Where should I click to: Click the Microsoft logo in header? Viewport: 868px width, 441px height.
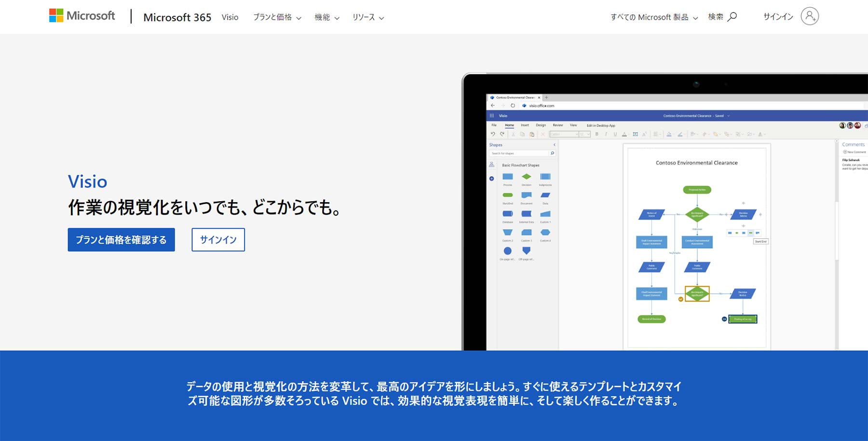(x=82, y=16)
